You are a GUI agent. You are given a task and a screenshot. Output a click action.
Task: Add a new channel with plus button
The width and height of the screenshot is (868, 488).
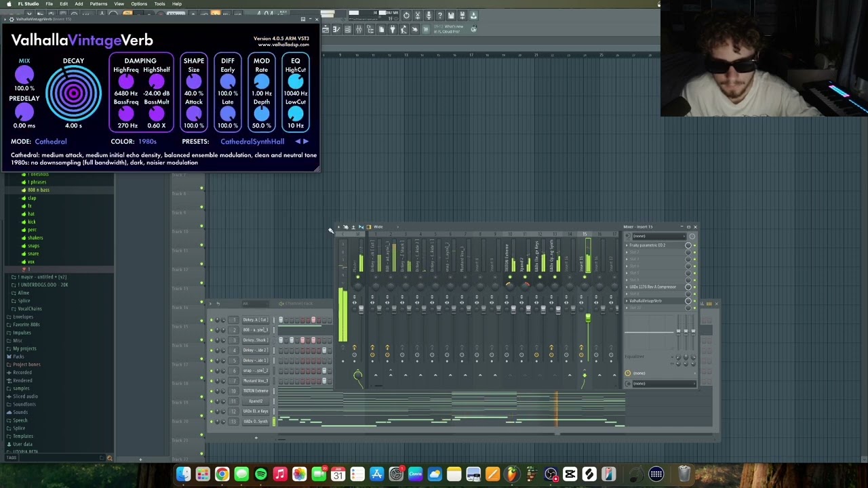coord(256,438)
